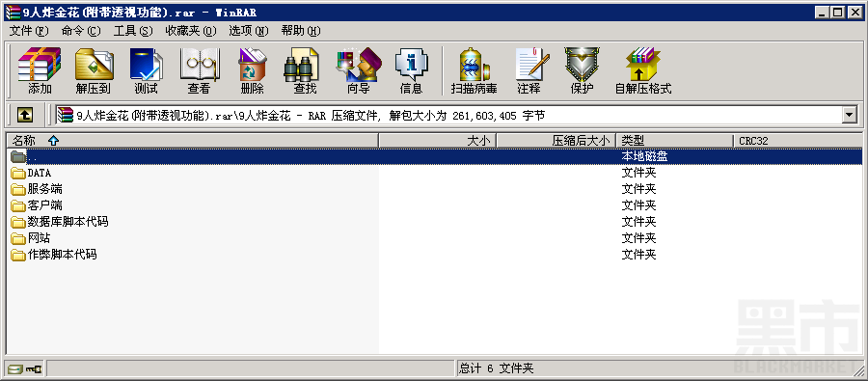
Task: Open the 工具(S) menu
Action: (133, 31)
